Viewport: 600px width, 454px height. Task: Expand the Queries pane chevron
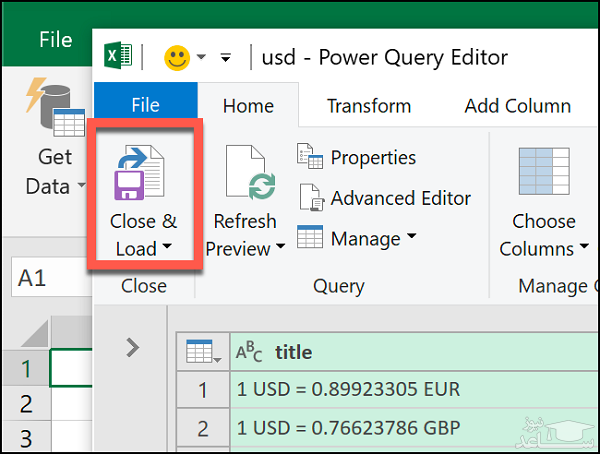[x=132, y=347]
